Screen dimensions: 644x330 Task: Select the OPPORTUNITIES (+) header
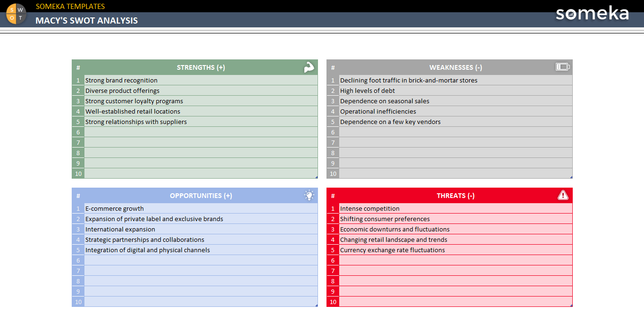click(201, 196)
